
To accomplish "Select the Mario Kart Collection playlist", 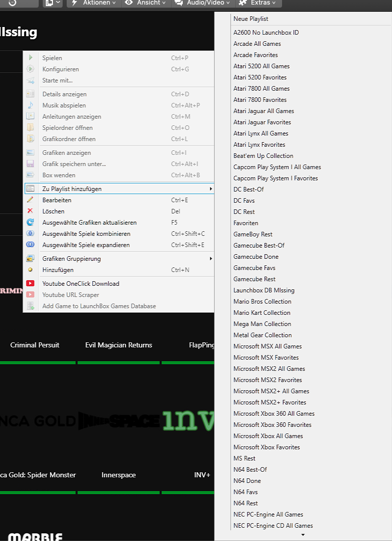I will coord(262,313).
